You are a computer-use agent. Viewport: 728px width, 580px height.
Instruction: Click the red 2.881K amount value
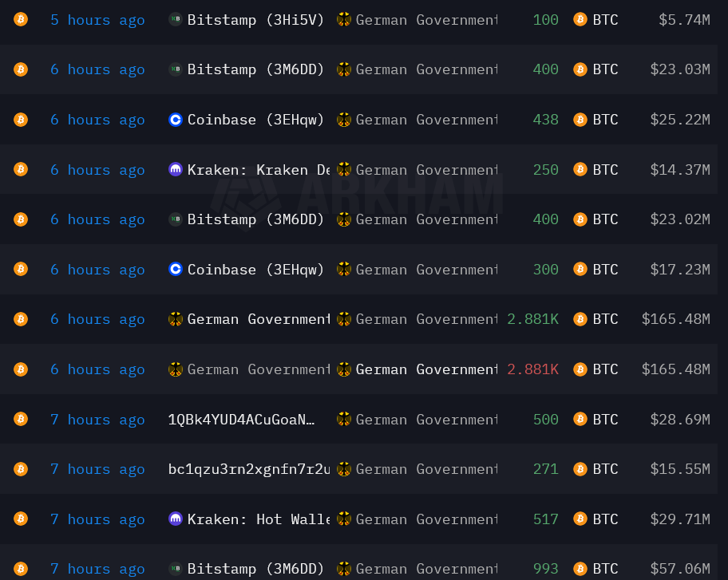coord(532,369)
